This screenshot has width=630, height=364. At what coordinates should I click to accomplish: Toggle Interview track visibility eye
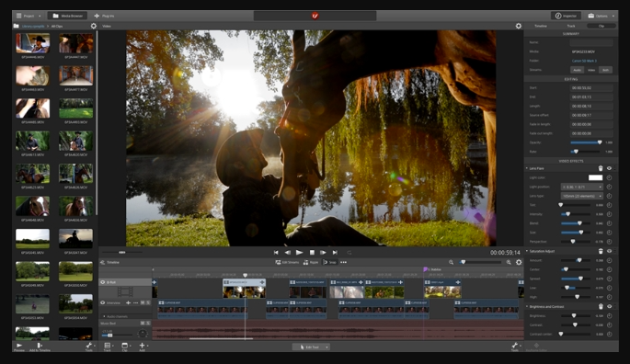tap(102, 302)
